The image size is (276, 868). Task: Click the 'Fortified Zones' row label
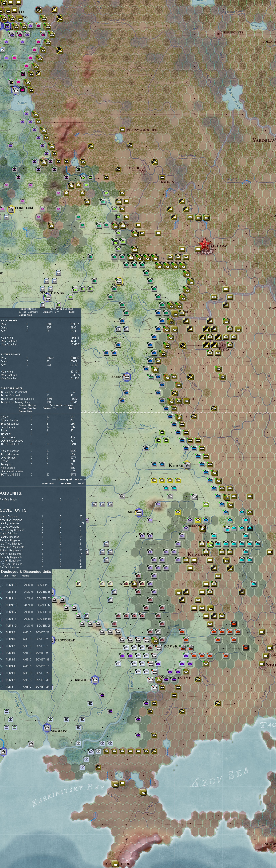click(8, 500)
